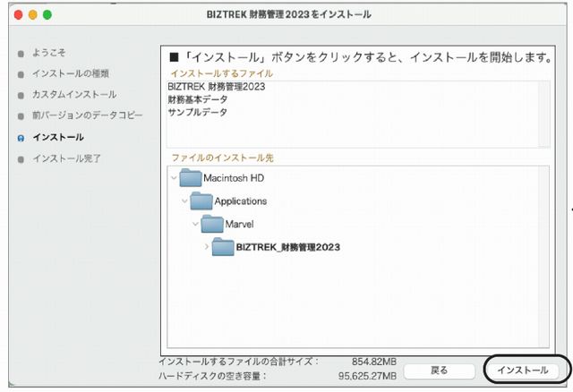Expand the BIZTREK_財務管理2023 folder node
Viewport: 573px width, 392px height.
[207, 247]
